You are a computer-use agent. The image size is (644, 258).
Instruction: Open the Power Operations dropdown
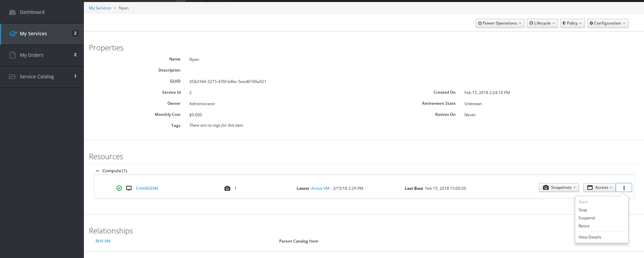[x=500, y=23]
